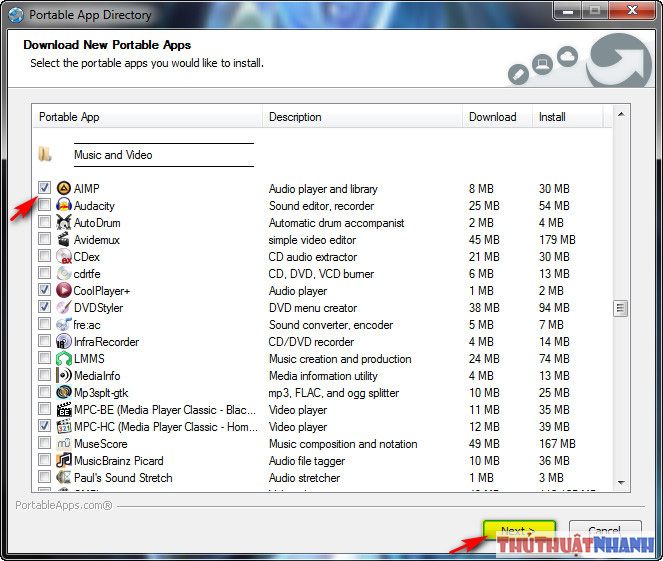This screenshot has width=663, height=561.
Task: Click 'DVD menu creator' description
Action: click(x=313, y=308)
